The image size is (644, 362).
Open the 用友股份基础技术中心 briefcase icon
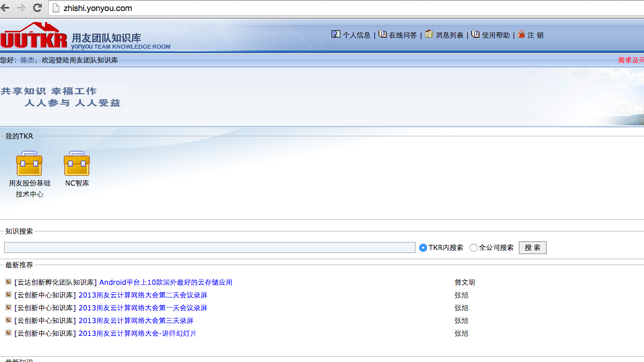click(x=29, y=164)
